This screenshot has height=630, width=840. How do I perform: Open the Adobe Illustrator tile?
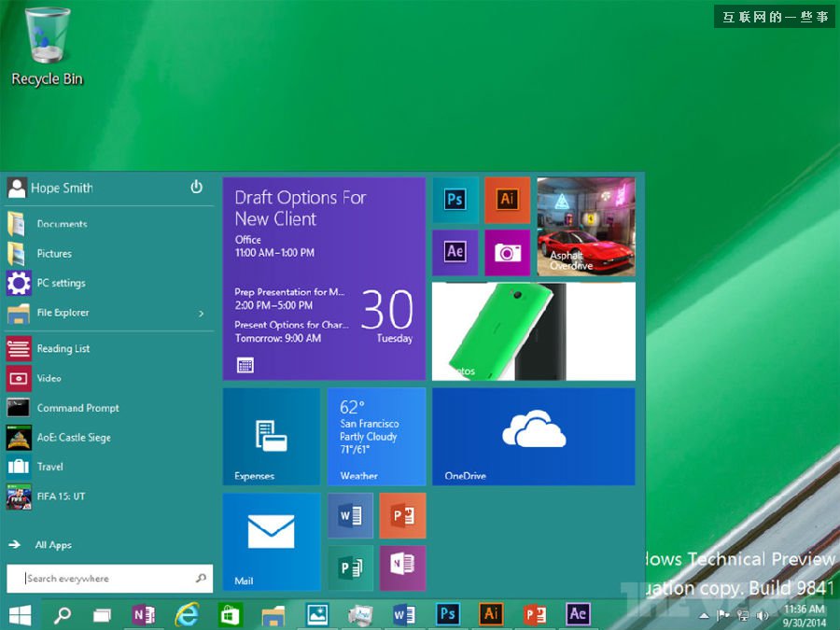coord(507,200)
